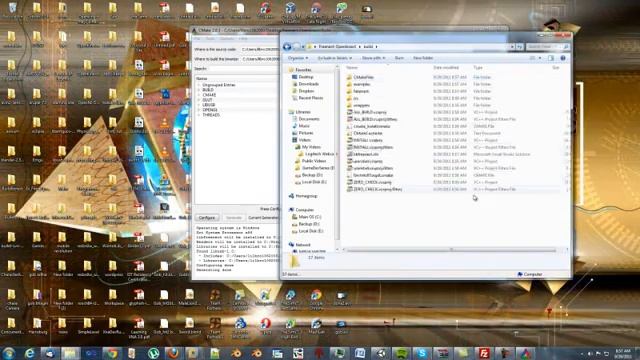Click the Explorer address bar path
The height and width of the screenshot is (360, 640).
point(408,47)
